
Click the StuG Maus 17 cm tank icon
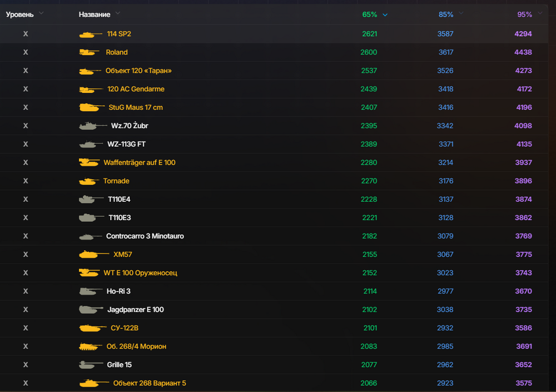tap(92, 107)
